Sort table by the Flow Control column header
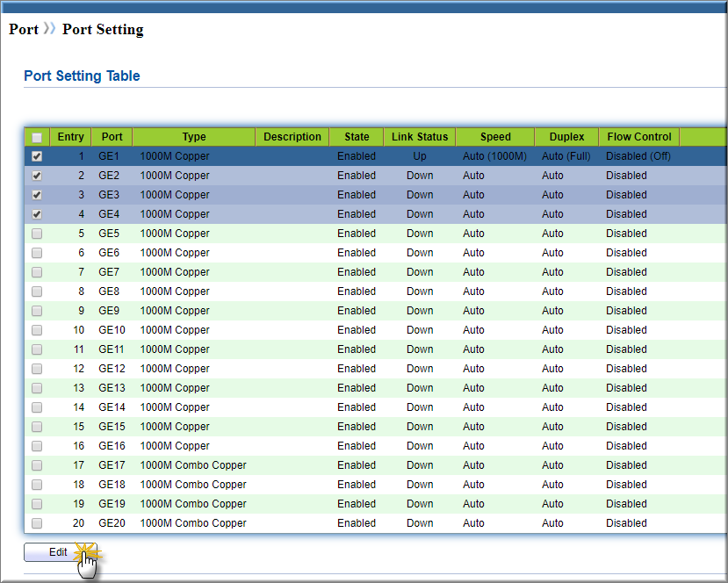Image resolution: width=728 pixels, height=583 pixels. (x=639, y=137)
